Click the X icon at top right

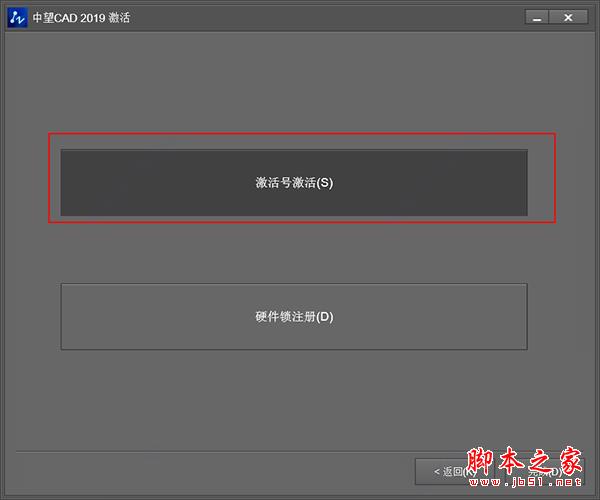click(x=568, y=17)
